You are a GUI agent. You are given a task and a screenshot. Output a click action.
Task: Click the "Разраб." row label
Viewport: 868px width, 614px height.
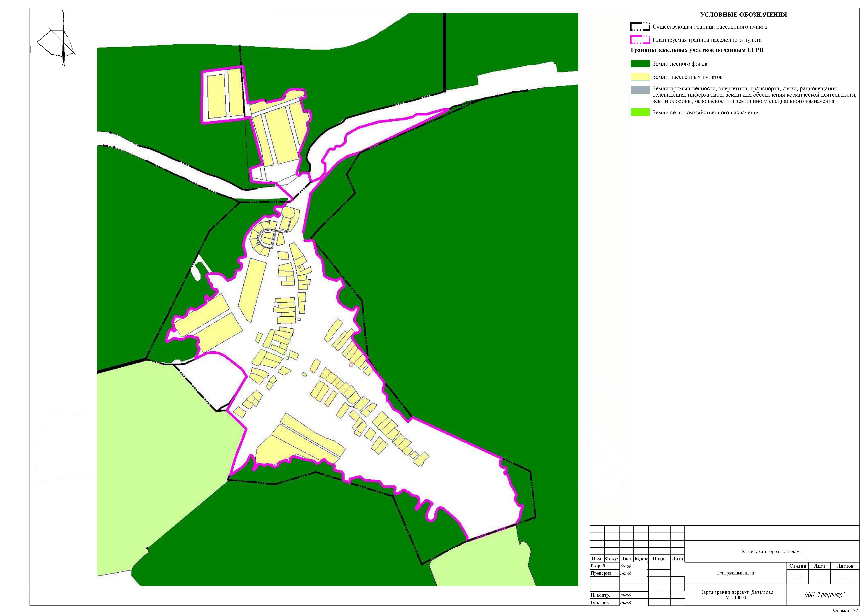(x=598, y=566)
